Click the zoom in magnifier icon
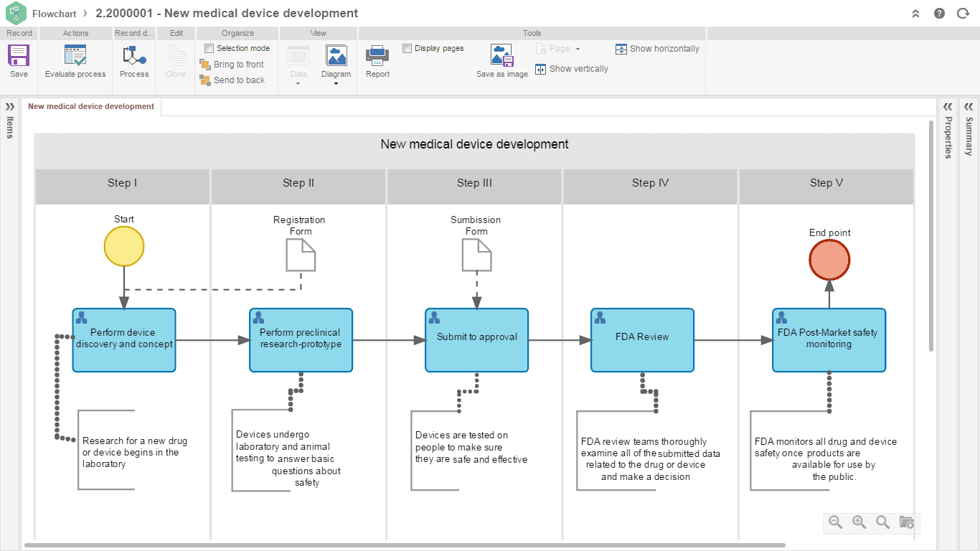Screen dimensions: 980x551 point(859,522)
